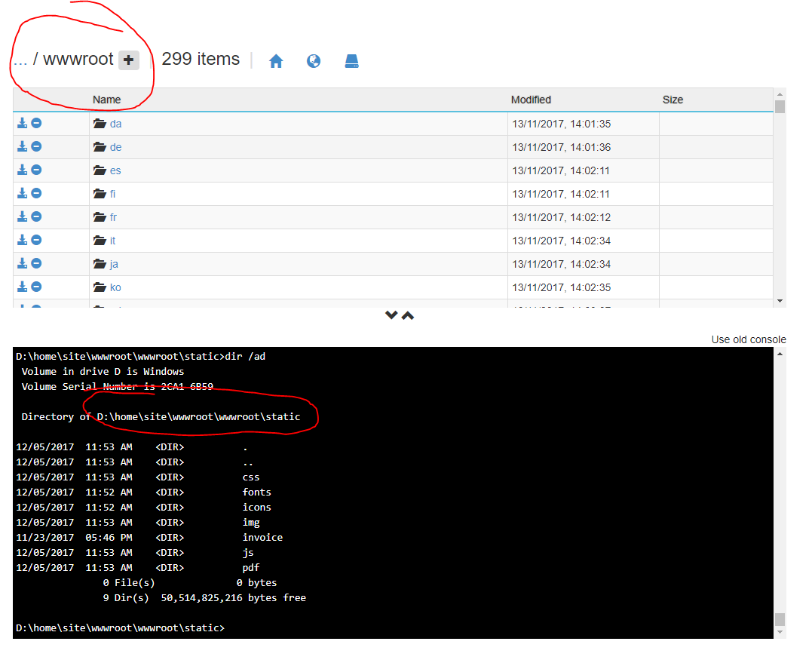Image resolution: width=812 pixels, height=672 pixels.
Task: Click the local drive icon
Action: pos(351,60)
